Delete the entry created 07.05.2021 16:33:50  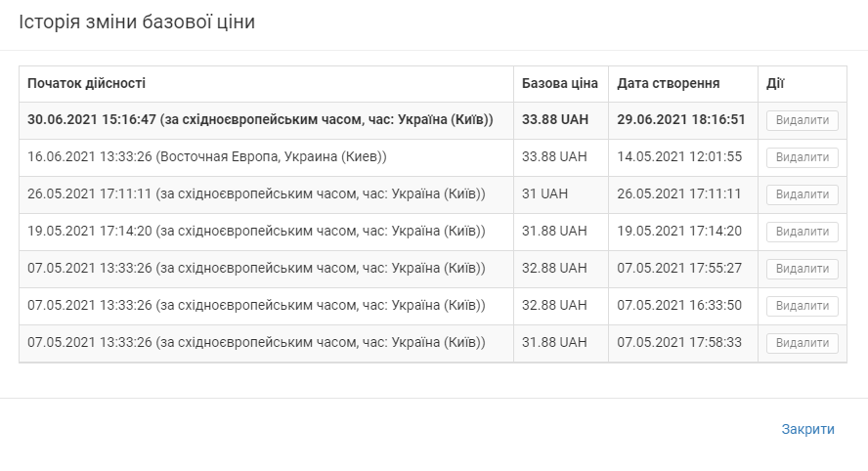(802, 306)
